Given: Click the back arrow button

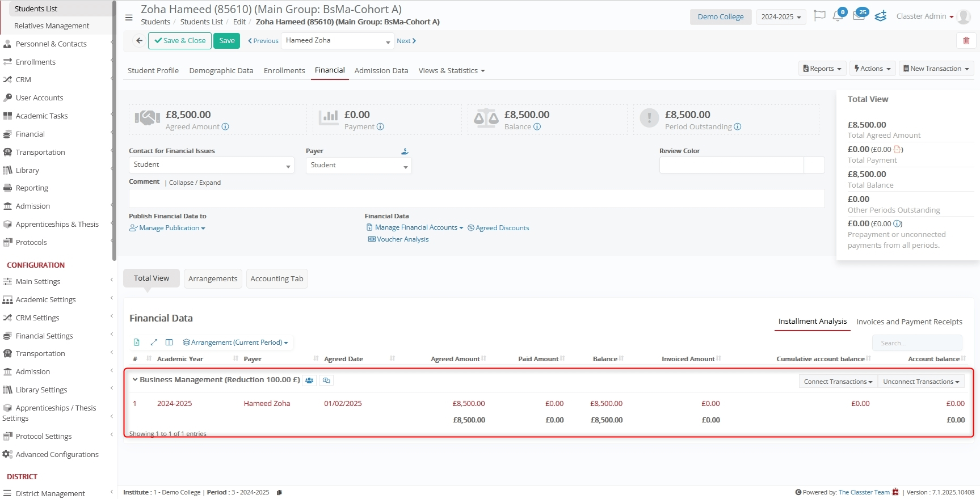Looking at the screenshot, I should click(139, 41).
